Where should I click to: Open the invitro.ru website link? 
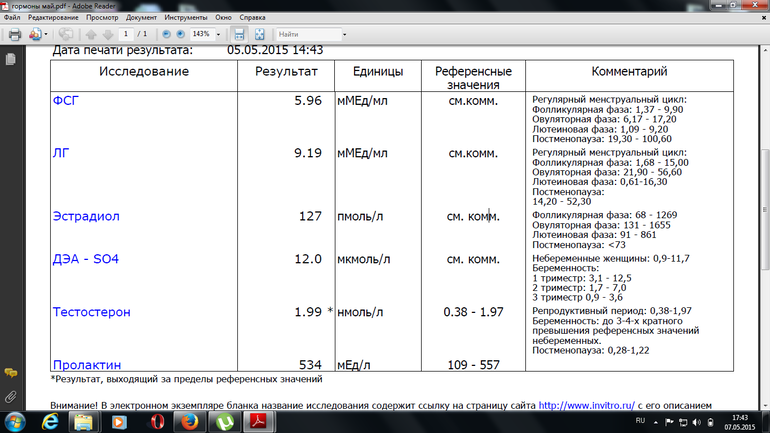coord(585,406)
